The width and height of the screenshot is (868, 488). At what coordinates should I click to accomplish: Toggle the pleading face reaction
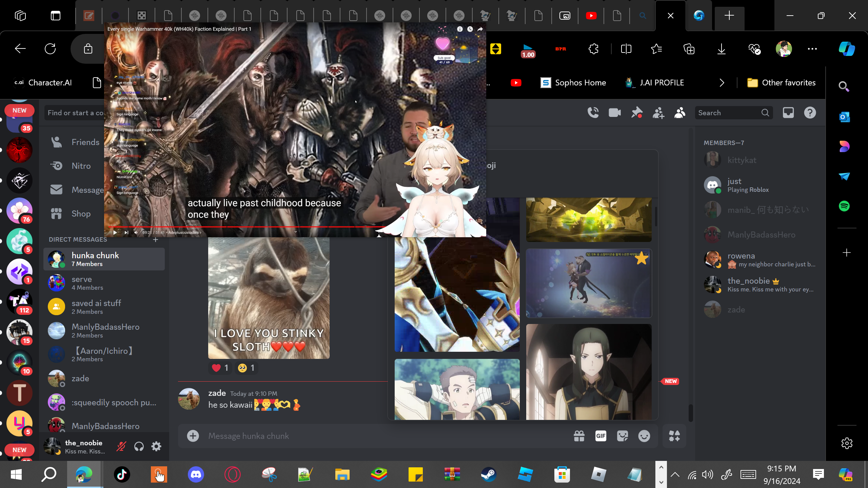(x=246, y=368)
